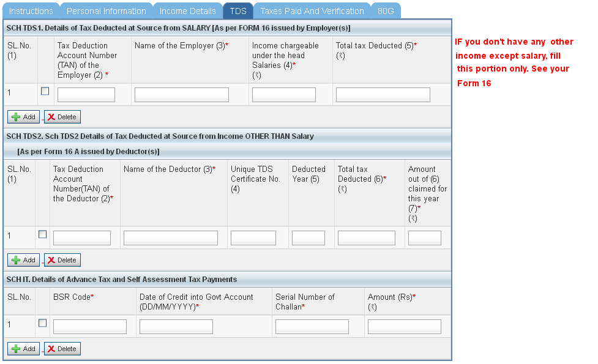Click the Serial Number of Challan field
This screenshot has height=364, width=598.
coord(312,326)
